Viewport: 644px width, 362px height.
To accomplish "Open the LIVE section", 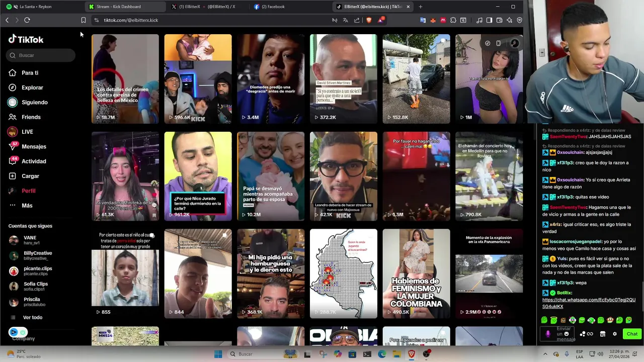I will point(20,132).
